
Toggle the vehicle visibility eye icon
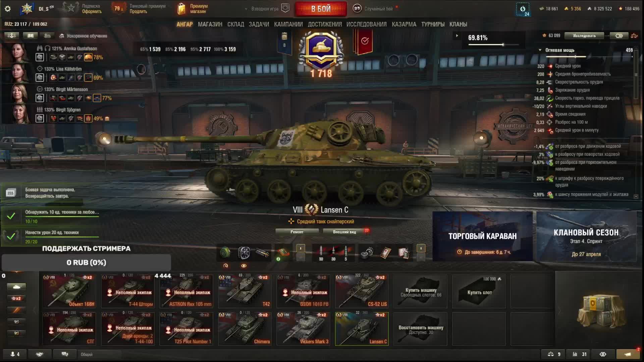244,266
